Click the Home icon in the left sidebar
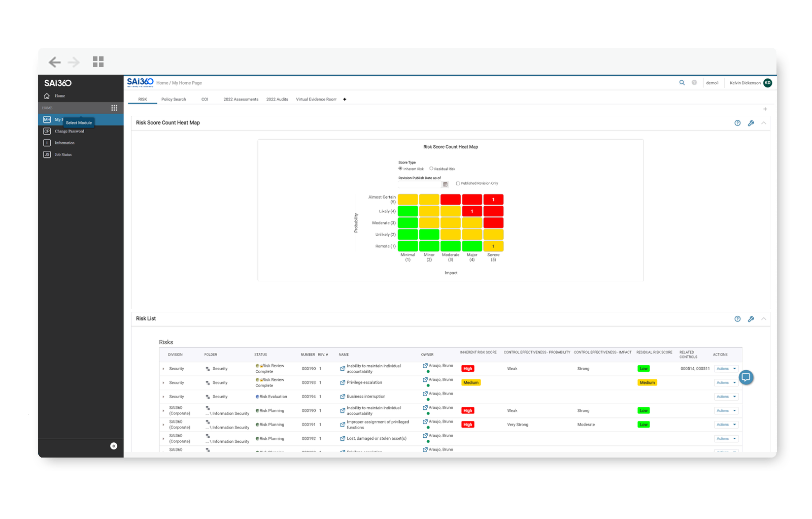Image resolution: width=812 pixels, height=519 pixels. [x=46, y=95]
